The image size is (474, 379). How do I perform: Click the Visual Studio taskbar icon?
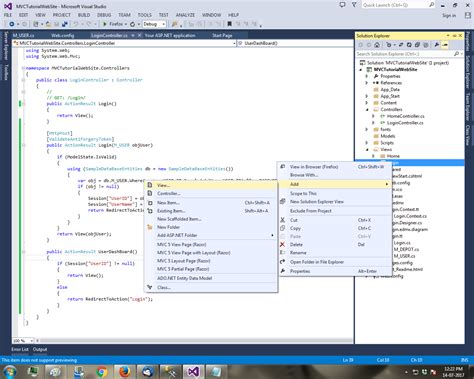pyautogui.click(x=192, y=371)
